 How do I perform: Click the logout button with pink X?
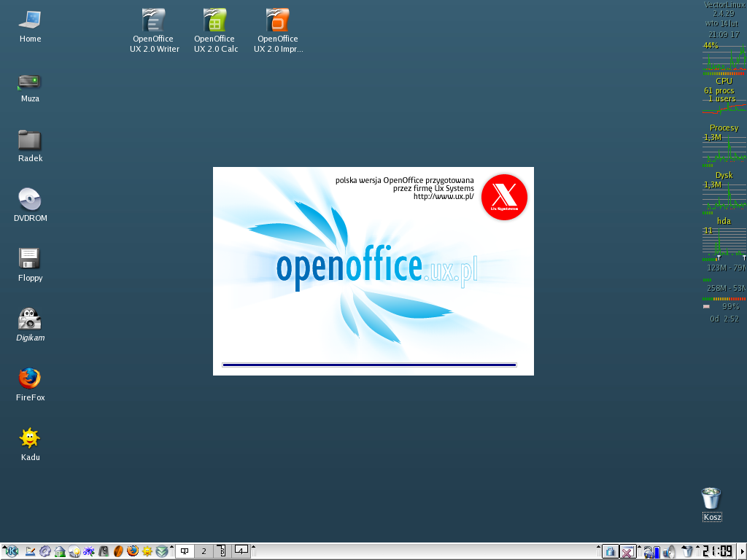click(627, 551)
